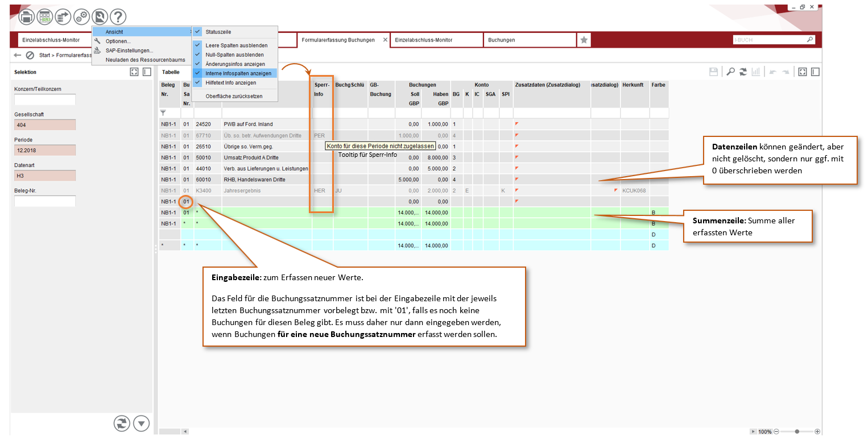Click the PER Sperr-Info cell
868x441 pixels.
point(323,135)
